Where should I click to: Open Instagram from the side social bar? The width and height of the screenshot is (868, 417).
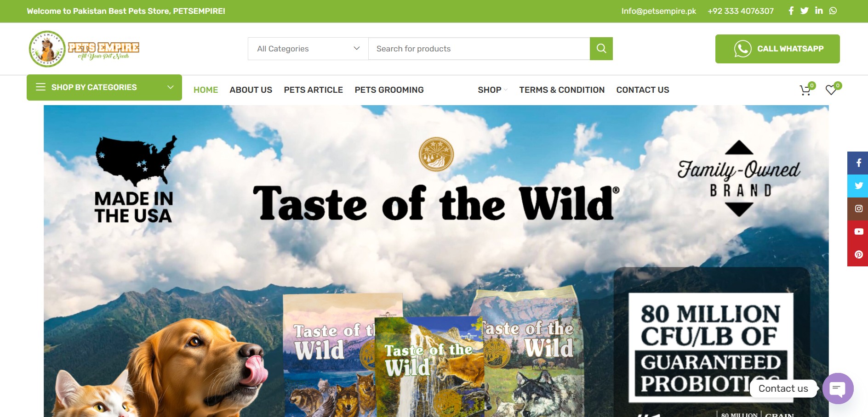click(858, 208)
